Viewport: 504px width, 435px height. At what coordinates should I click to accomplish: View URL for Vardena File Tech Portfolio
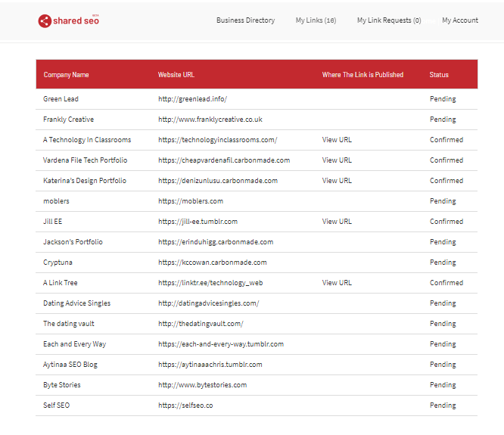tap(337, 160)
